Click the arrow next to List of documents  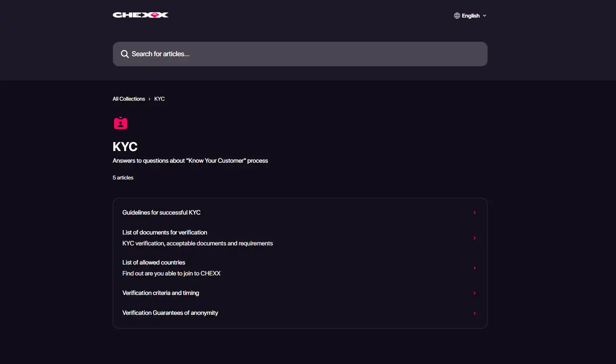pos(475,238)
